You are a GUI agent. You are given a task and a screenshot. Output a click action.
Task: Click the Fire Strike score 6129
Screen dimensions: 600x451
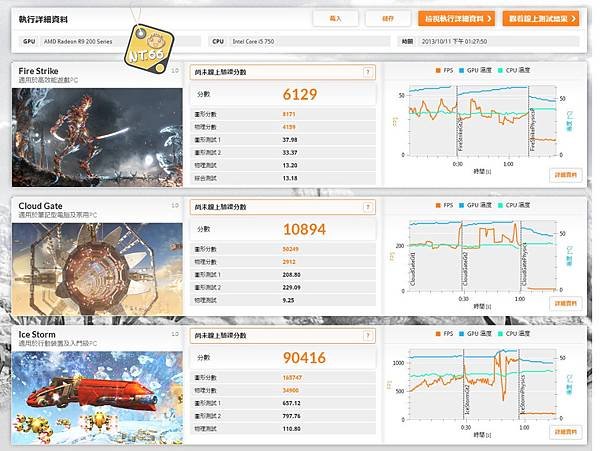click(x=300, y=94)
